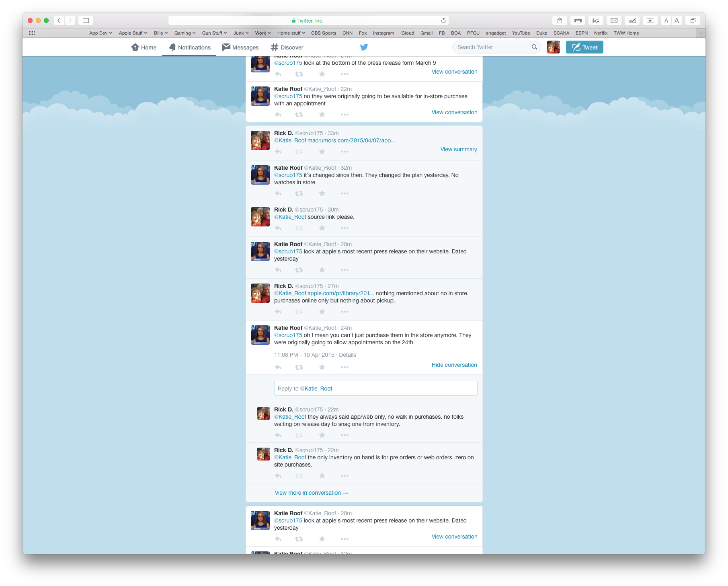Expand the Junk bookmarks folder
The image size is (728, 586).
pos(241,33)
